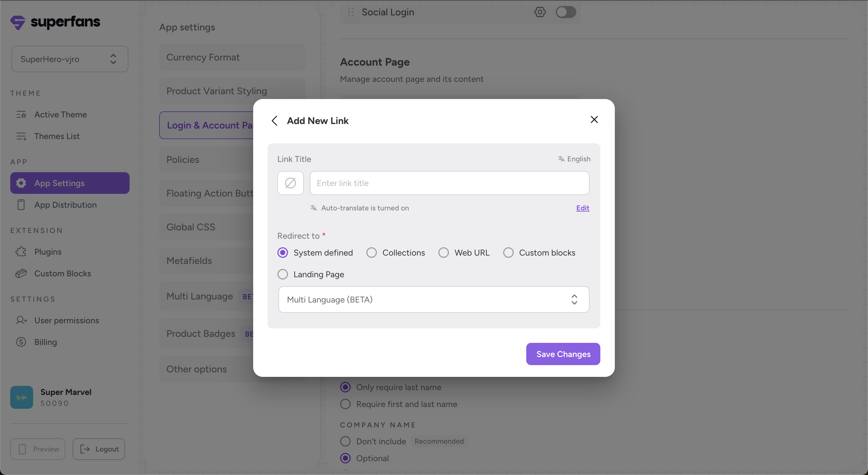Choose the Landing Page radio option
Screen dimensions: 868x475
click(282, 274)
